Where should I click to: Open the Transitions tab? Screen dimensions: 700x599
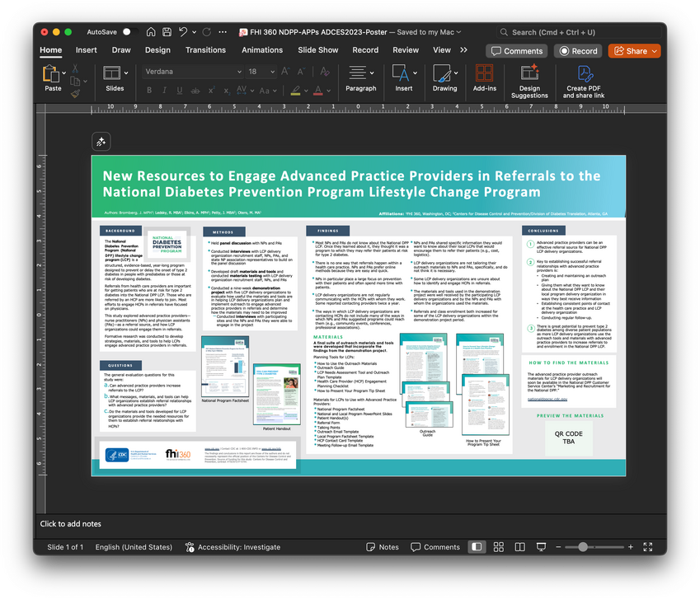(x=205, y=50)
